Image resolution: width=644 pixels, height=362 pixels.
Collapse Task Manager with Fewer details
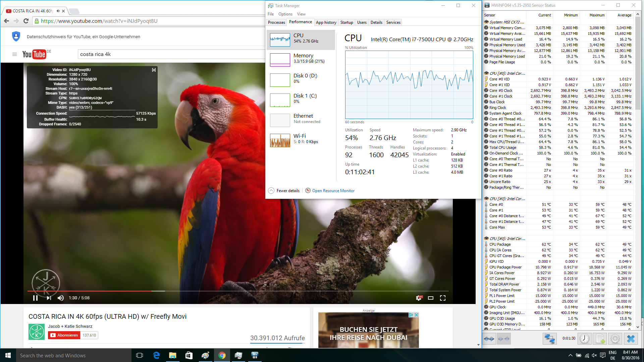point(284,191)
